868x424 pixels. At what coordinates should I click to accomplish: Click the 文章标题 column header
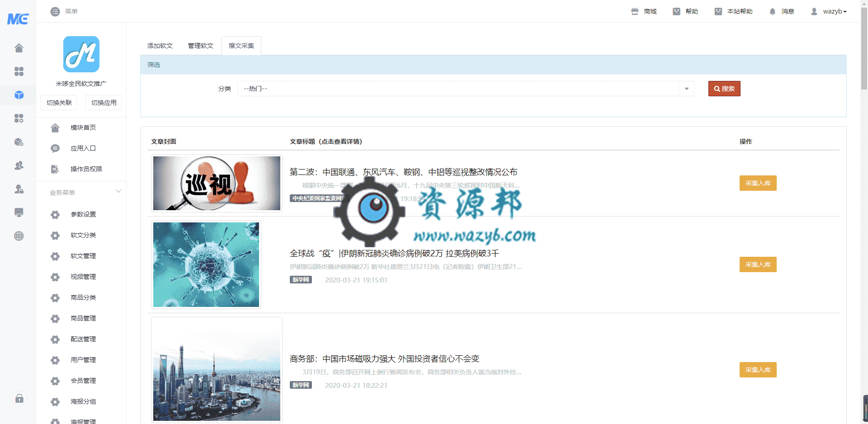tap(326, 141)
